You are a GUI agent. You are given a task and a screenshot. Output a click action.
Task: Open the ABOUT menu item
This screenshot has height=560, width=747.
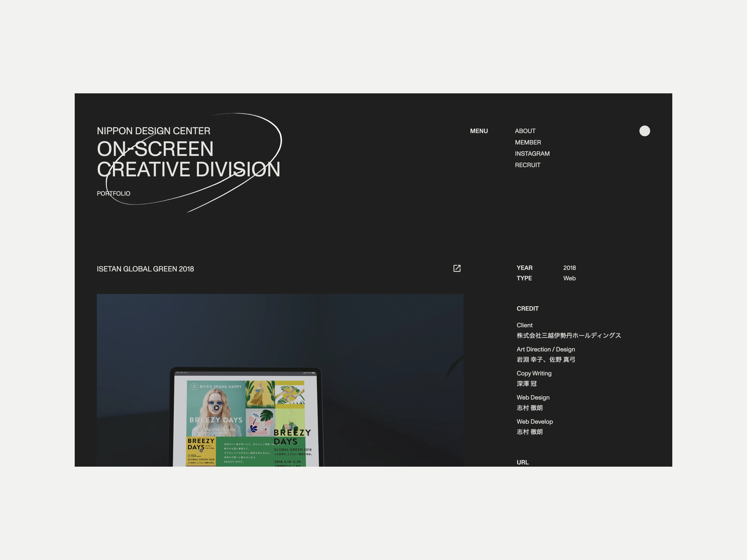[x=525, y=131]
